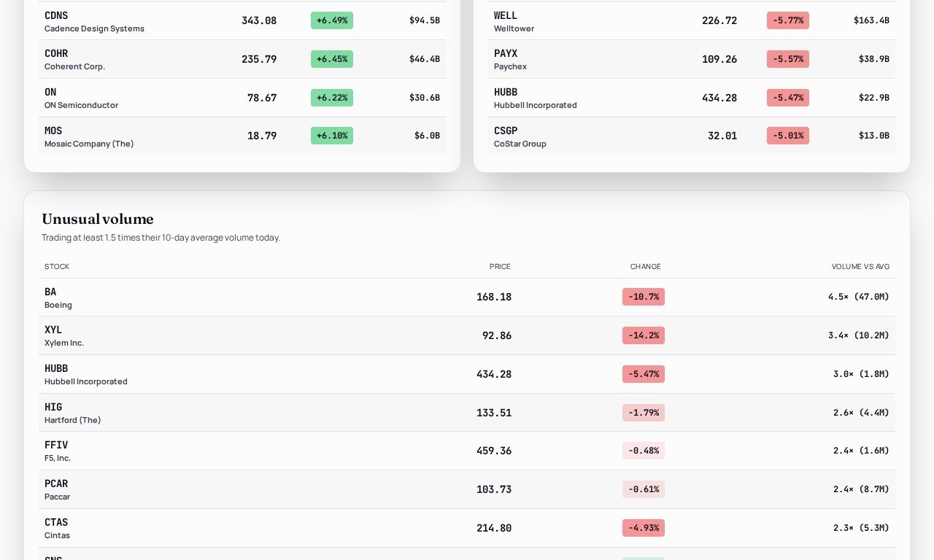Click the PCAR ticker symbol
Image resolution: width=934 pixels, height=560 pixels.
point(56,483)
